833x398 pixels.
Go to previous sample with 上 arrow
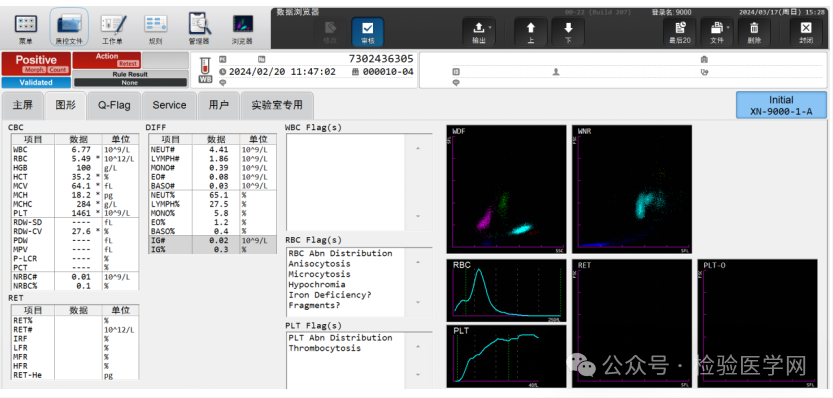click(x=530, y=32)
